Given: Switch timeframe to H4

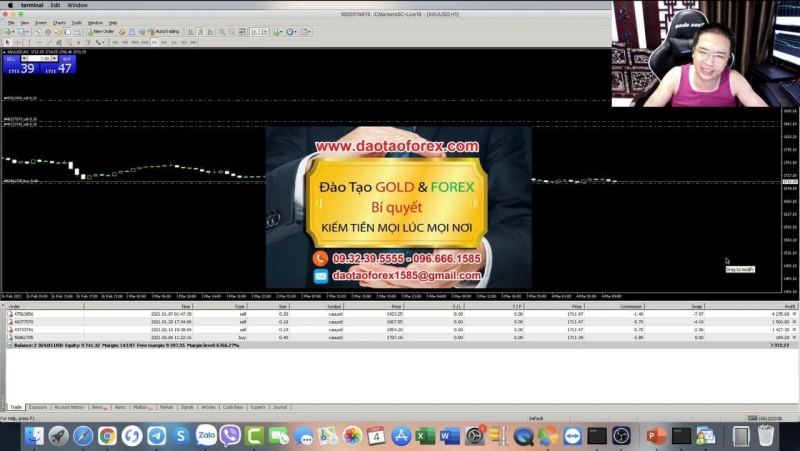Looking at the screenshot, I should (x=164, y=42).
